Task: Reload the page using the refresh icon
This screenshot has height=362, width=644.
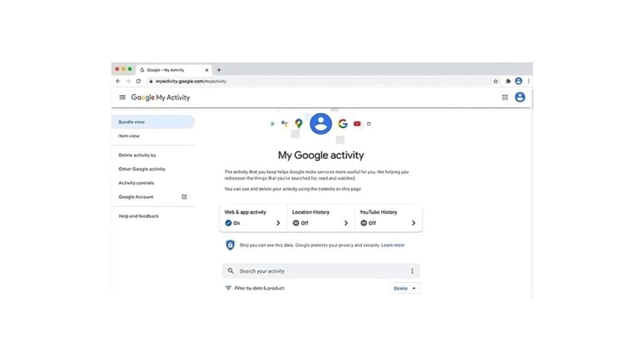Action: tap(138, 81)
